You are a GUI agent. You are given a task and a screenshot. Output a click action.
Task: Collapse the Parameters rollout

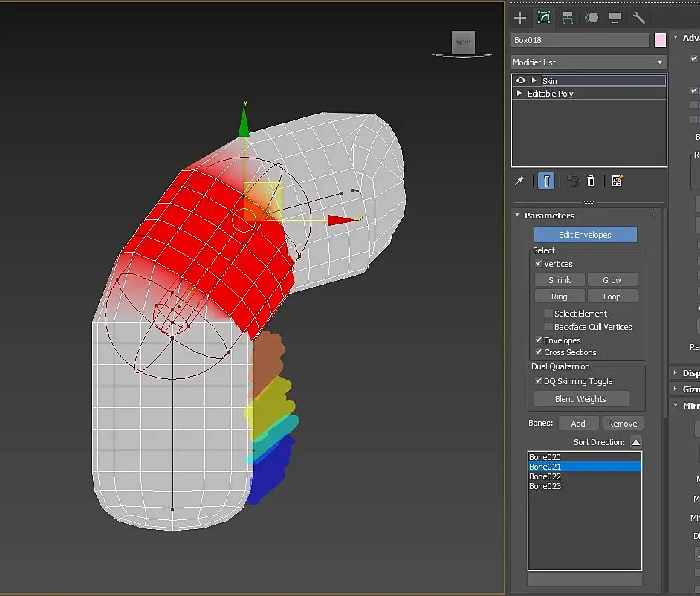518,216
